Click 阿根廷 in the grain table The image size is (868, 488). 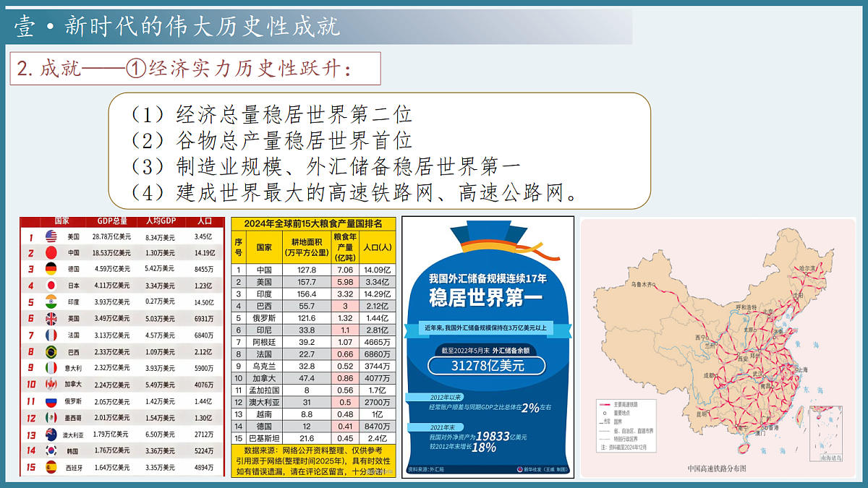tap(264, 342)
